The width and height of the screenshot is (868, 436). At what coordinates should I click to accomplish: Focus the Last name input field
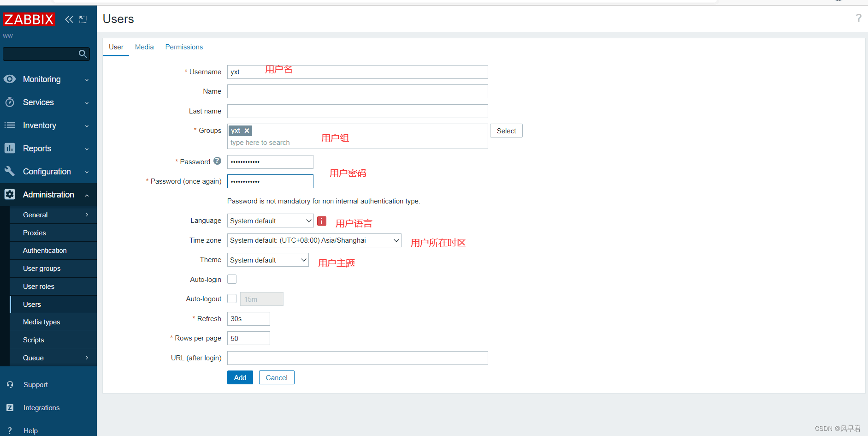357,111
